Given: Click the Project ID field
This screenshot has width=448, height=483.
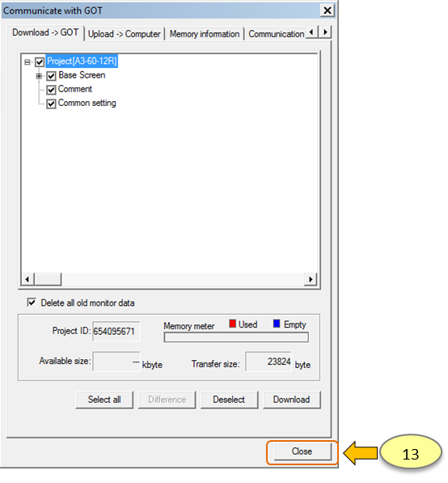Looking at the screenshot, I should pos(116,332).
